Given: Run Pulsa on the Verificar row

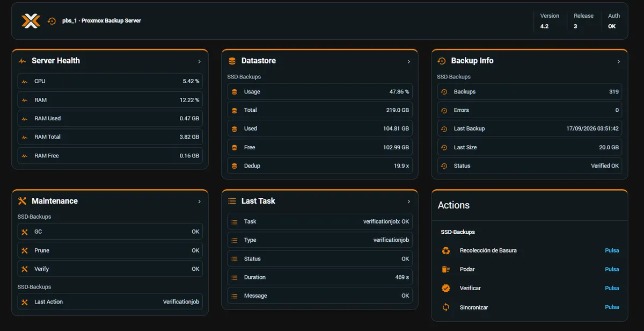Looking at the screenshot, I should click(x=612, y=289).
